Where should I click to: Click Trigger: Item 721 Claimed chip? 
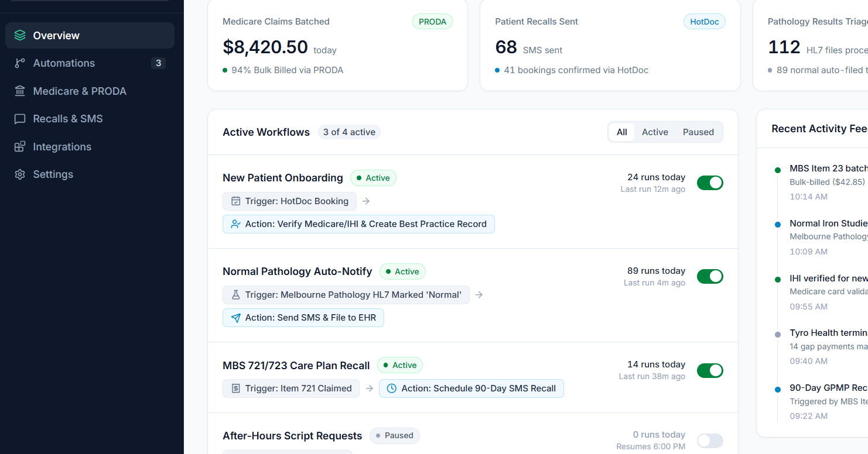[291, 388]
